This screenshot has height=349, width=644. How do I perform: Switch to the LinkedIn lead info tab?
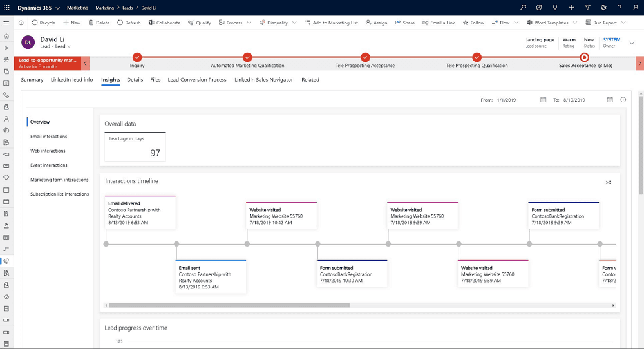[72, 80]
